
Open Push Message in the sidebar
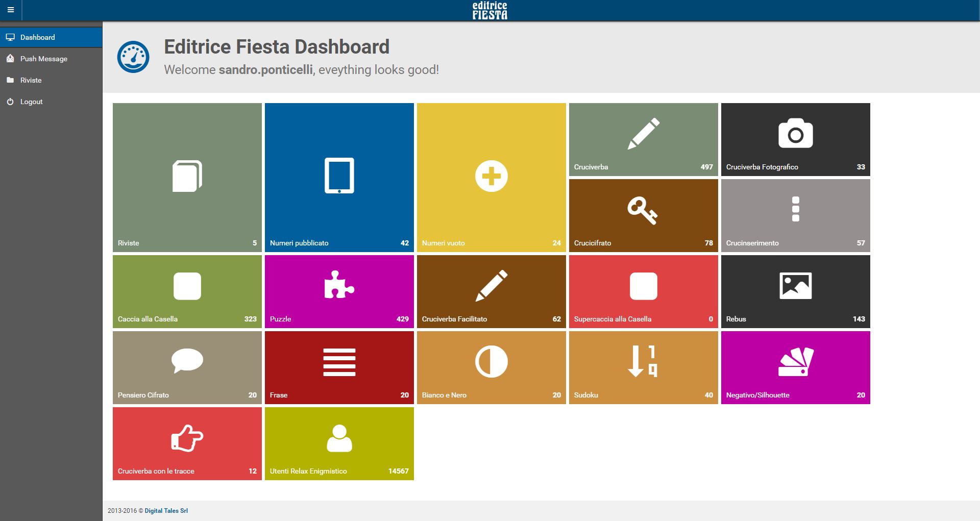(x=51, y=59)
